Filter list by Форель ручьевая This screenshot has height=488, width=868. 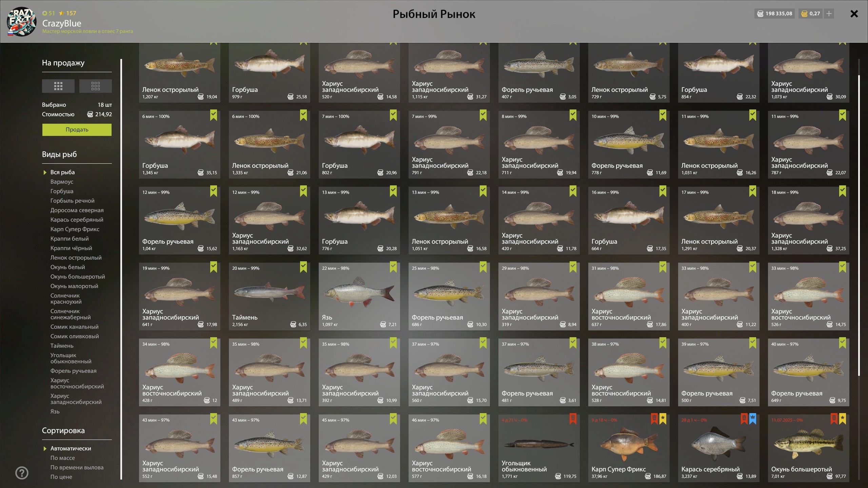[x=74, y=371]
